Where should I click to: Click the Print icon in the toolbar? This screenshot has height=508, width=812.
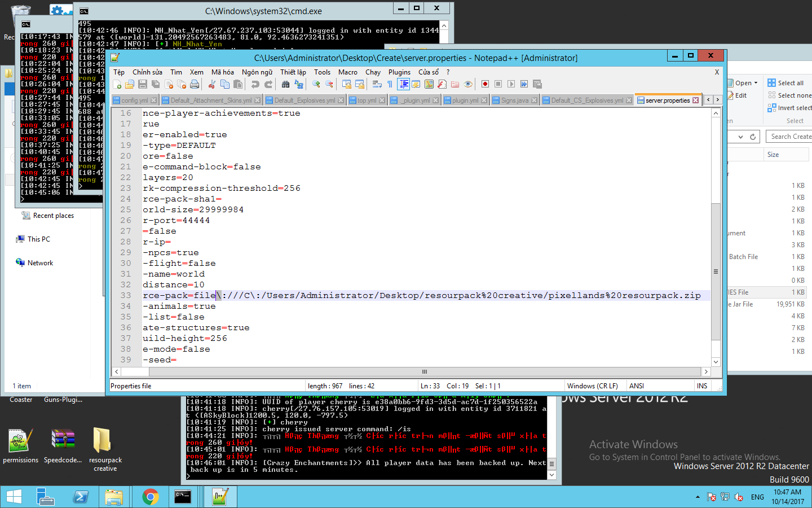click(195, 84)
